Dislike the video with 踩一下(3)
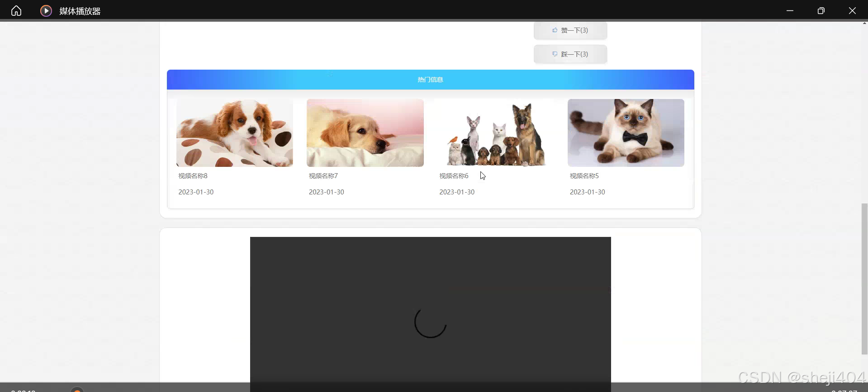The height and width of the screenshot is (392, 868). 570,54
